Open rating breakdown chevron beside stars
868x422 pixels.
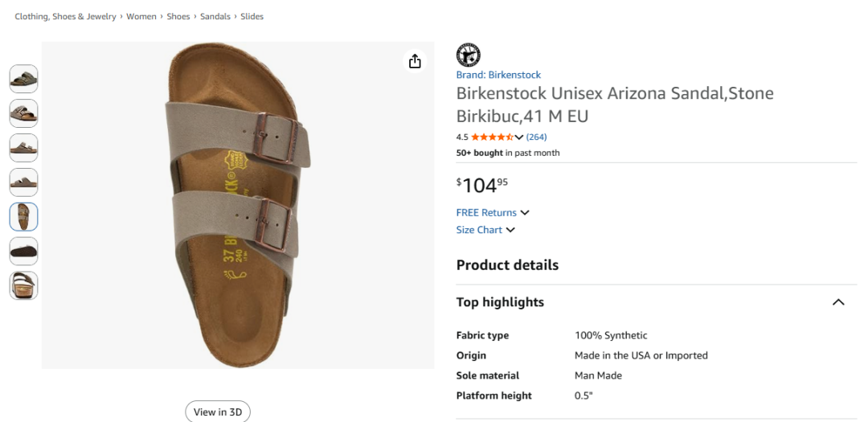click(518, 137)
